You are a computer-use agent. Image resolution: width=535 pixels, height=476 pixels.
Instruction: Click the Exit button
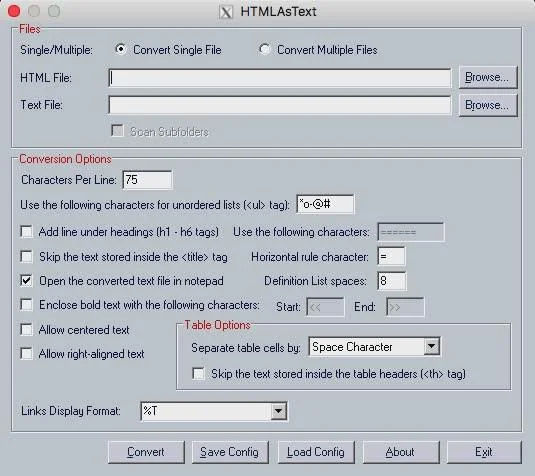(x=484, y=452)
